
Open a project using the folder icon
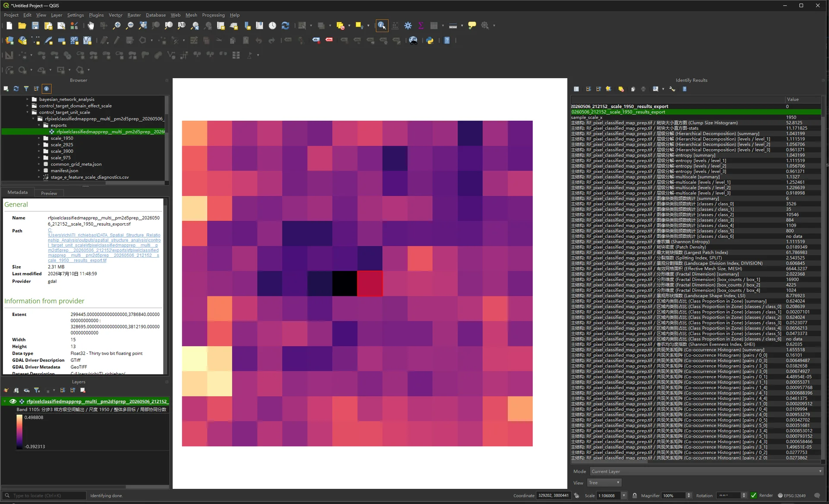point(22,26)
